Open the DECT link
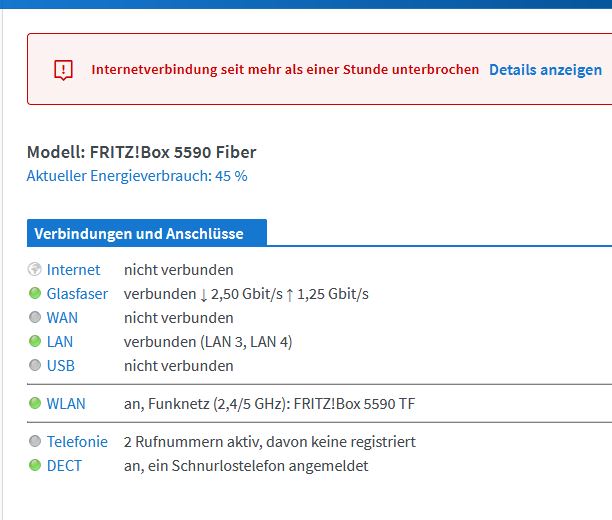 pos(64,466)
